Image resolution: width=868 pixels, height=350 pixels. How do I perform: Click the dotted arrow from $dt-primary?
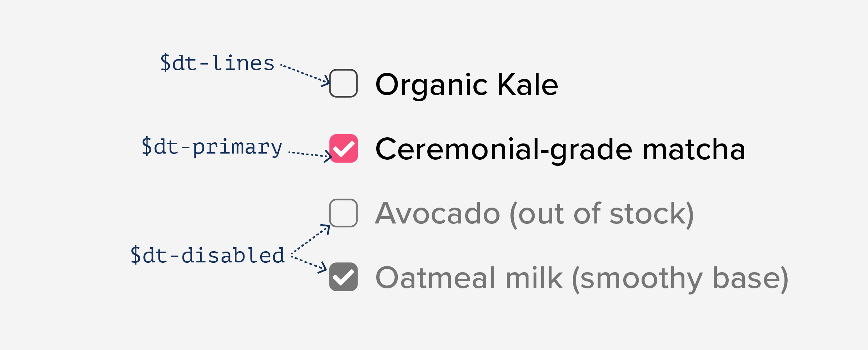[310, 154]
